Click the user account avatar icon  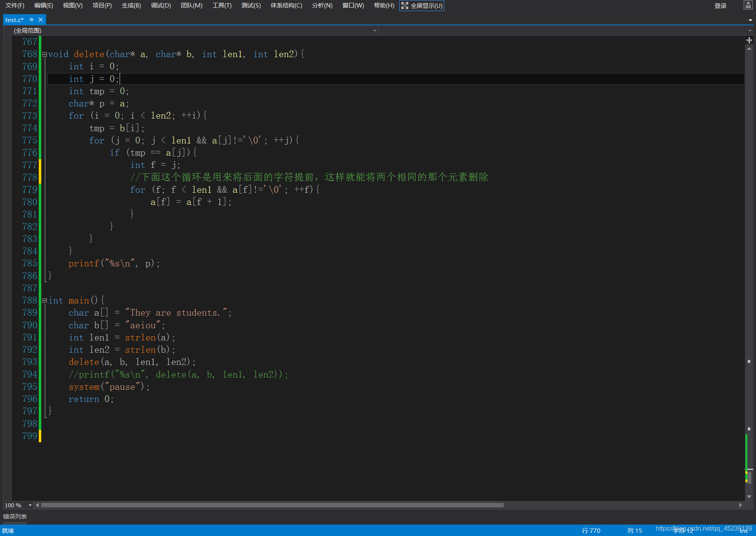(x=748, y=5)
